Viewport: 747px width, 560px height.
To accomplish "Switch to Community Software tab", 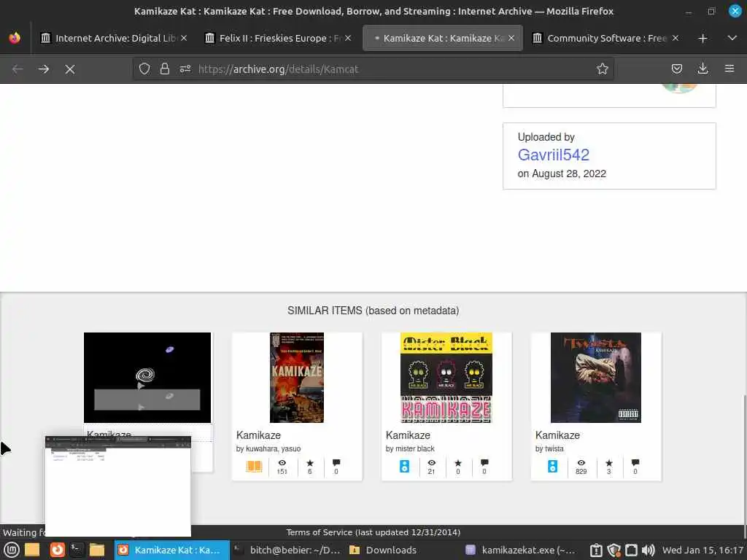I will click(605, 38).
